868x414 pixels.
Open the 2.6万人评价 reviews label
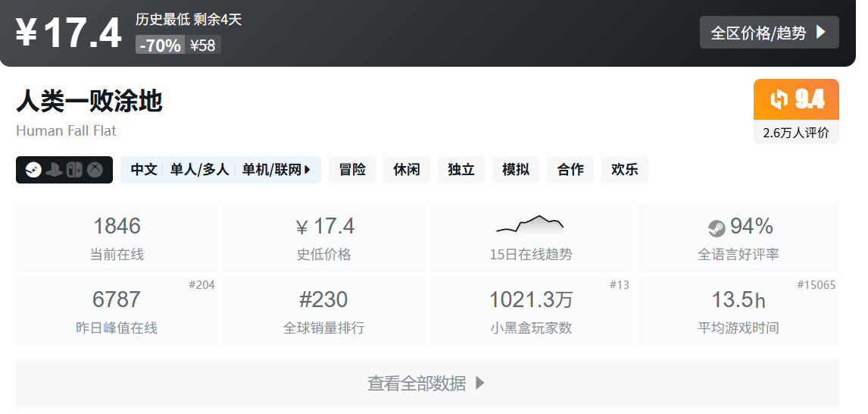tap(796, 133)
